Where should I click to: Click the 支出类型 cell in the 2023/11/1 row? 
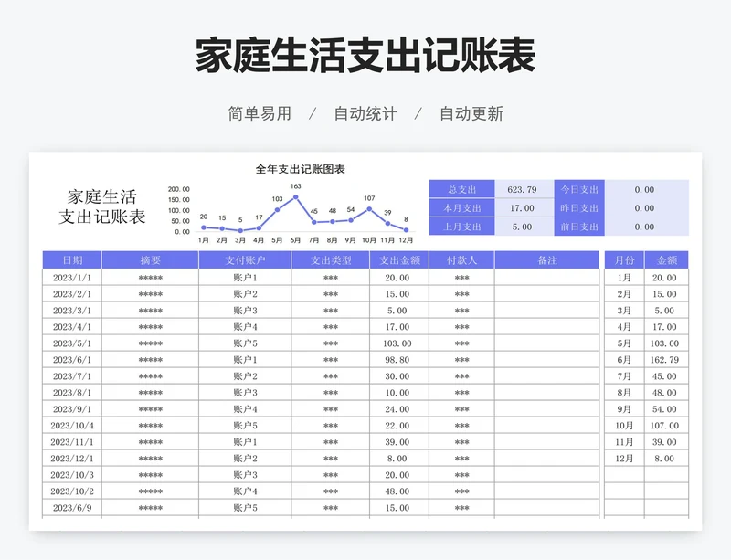pos(331,442)
